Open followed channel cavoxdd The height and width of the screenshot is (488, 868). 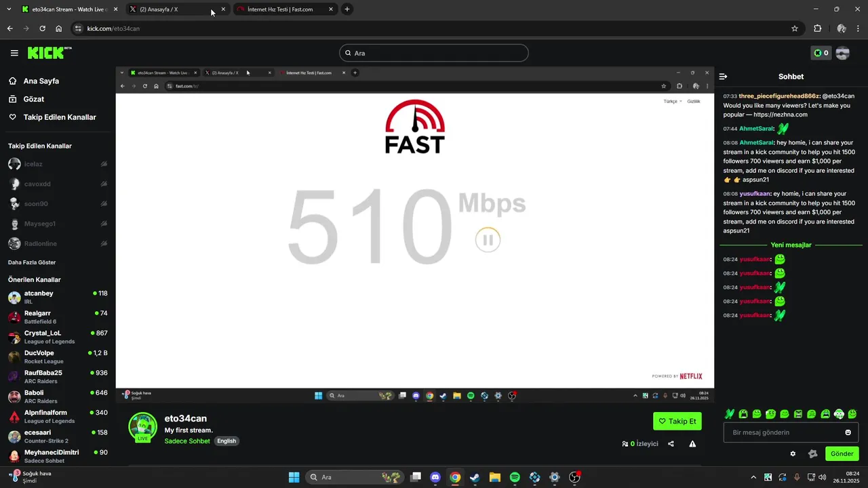click(58, 184)
